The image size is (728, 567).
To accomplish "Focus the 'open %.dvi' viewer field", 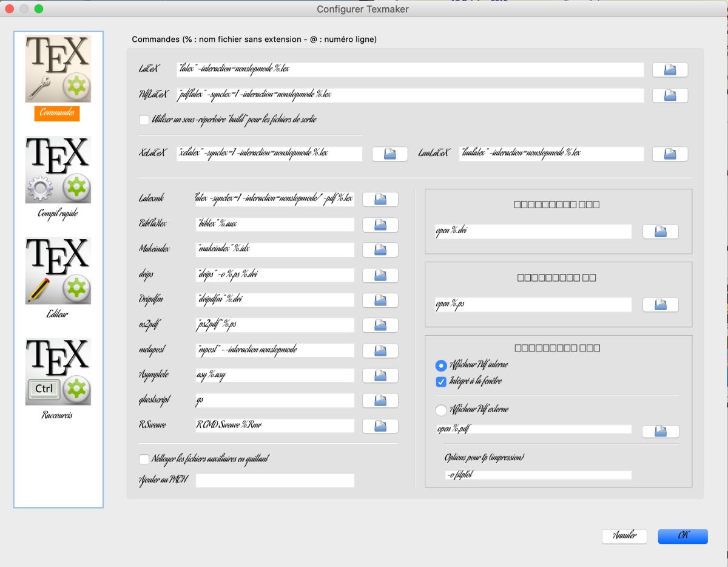I will coord(533,231).
